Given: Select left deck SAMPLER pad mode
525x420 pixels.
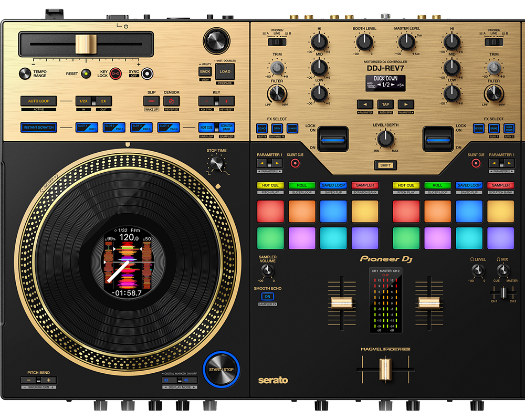Looking at the screenshot, I should pos(365,185).
